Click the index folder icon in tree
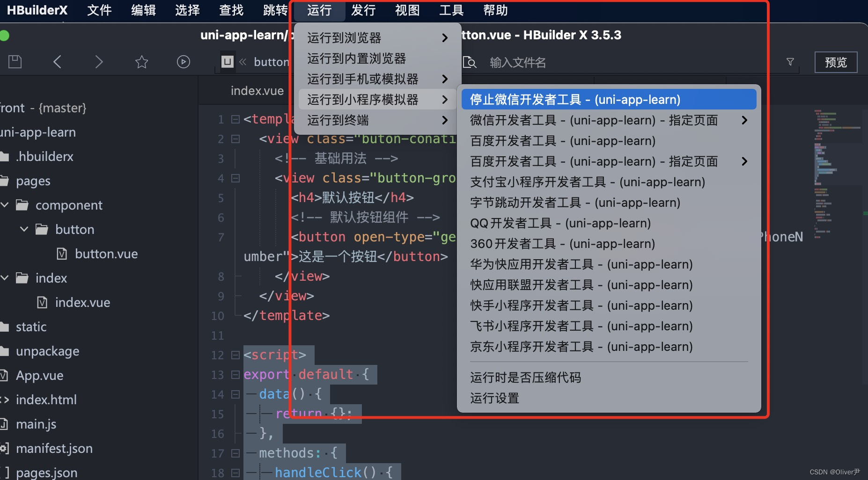Screen dimensions: 868x480 (x=22, y=278)
